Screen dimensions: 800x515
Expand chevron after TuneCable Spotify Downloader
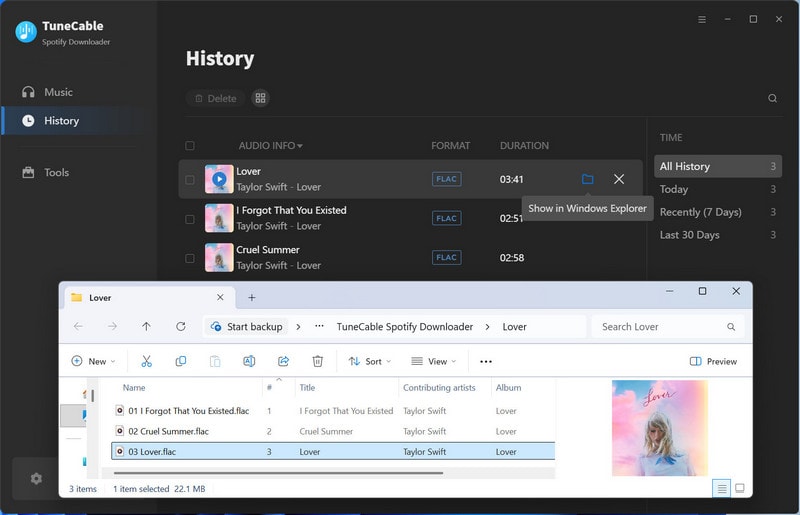pyautogui.click(x=487, y=327)
